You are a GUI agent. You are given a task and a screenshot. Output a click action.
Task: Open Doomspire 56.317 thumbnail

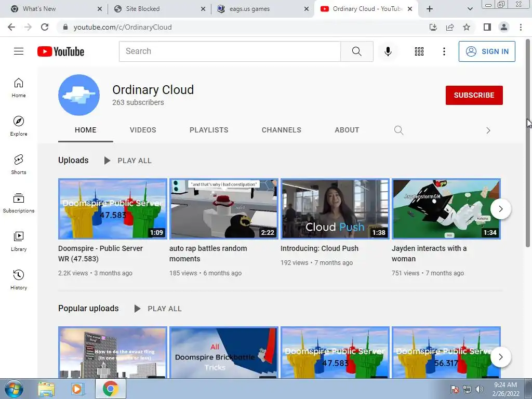[446, 352]
